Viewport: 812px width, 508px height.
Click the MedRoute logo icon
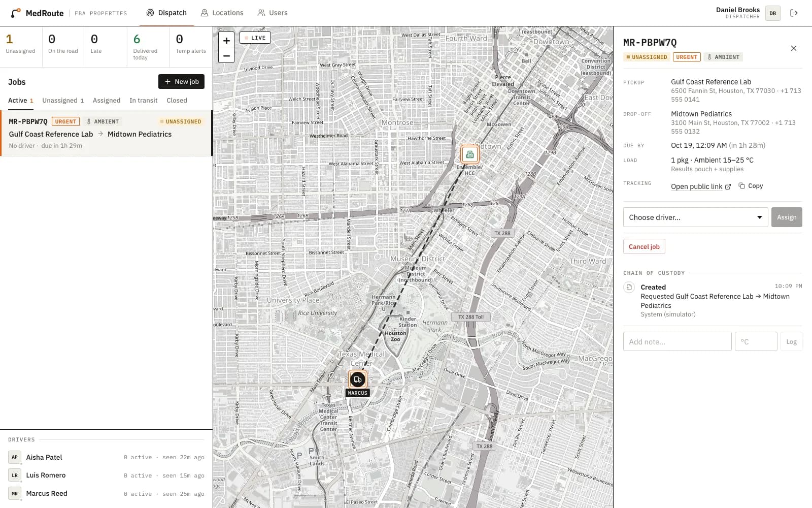(16, 13)
